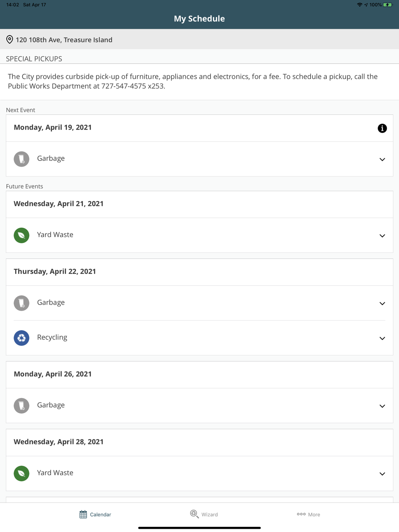Expand Garbage on Monday, April 26
The width and height of the screenshot is (399, 532).
[x=382, y=406]
